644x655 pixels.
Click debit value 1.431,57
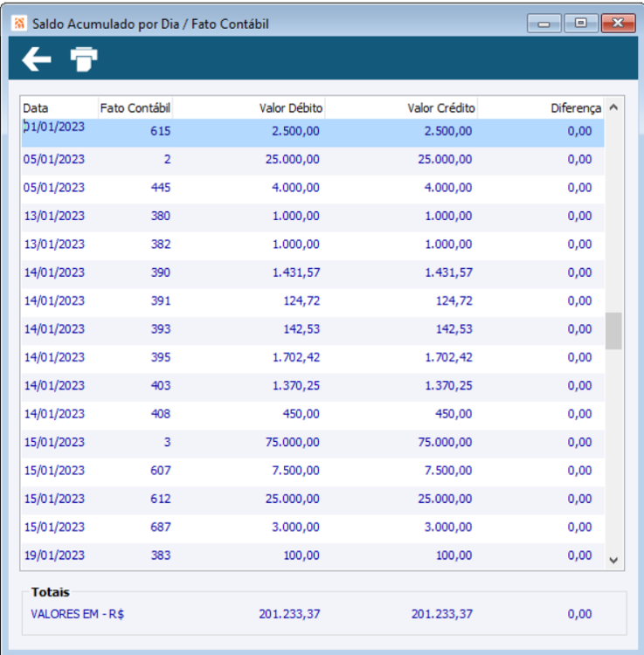point(296,272)
